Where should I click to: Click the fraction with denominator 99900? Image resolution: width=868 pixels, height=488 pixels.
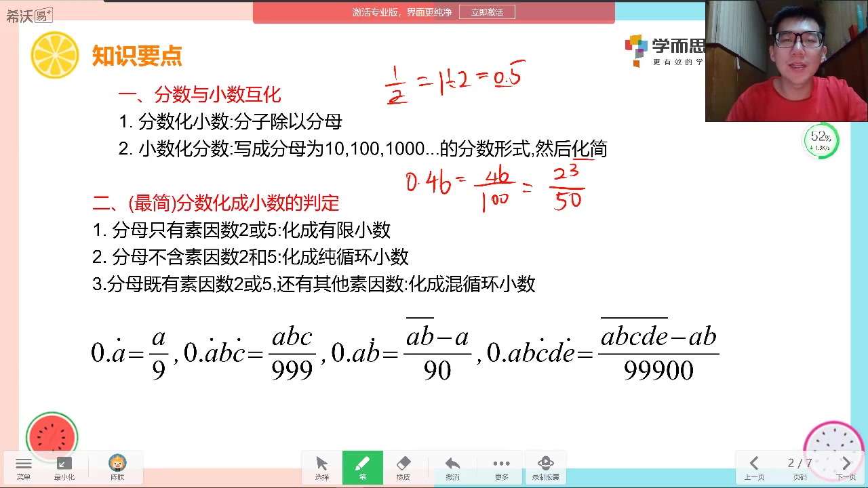coord(658,349)
